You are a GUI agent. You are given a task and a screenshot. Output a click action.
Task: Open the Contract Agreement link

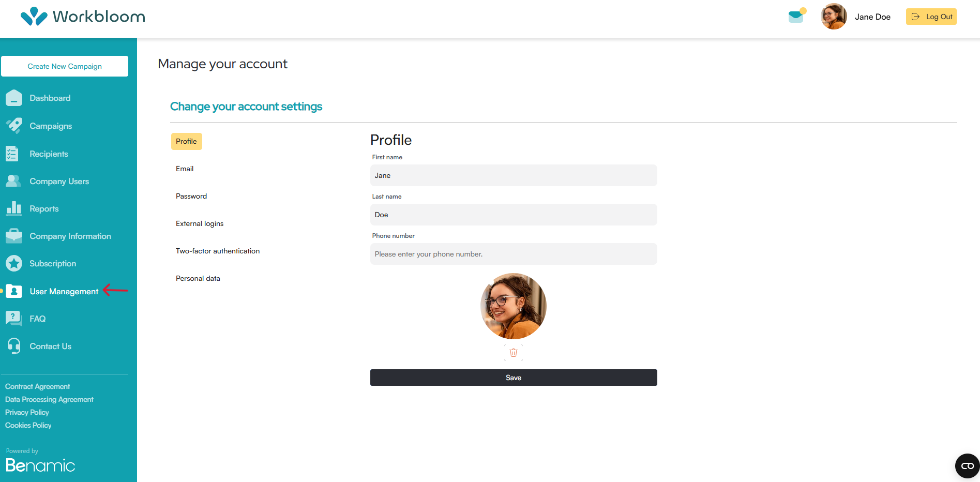(x=37, y=386)
